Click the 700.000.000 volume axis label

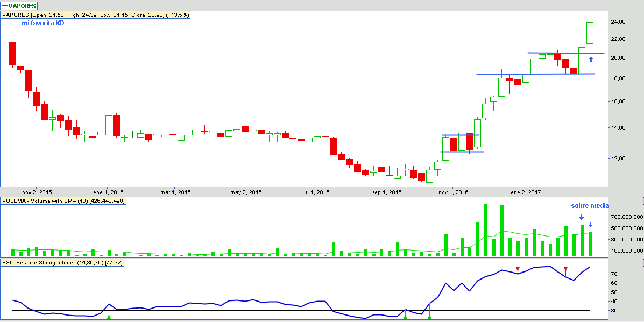pyautogui.click(x=627, y=217)
